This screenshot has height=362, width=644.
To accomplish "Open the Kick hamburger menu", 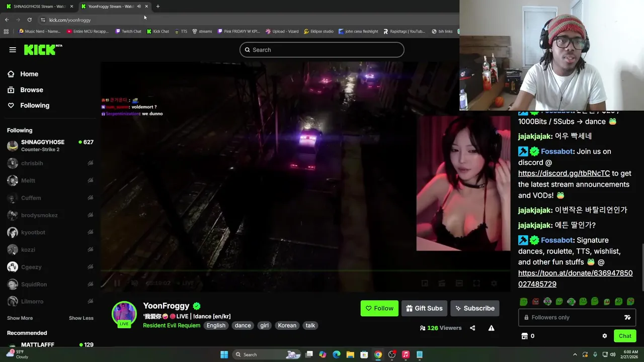I will [13, 50].
